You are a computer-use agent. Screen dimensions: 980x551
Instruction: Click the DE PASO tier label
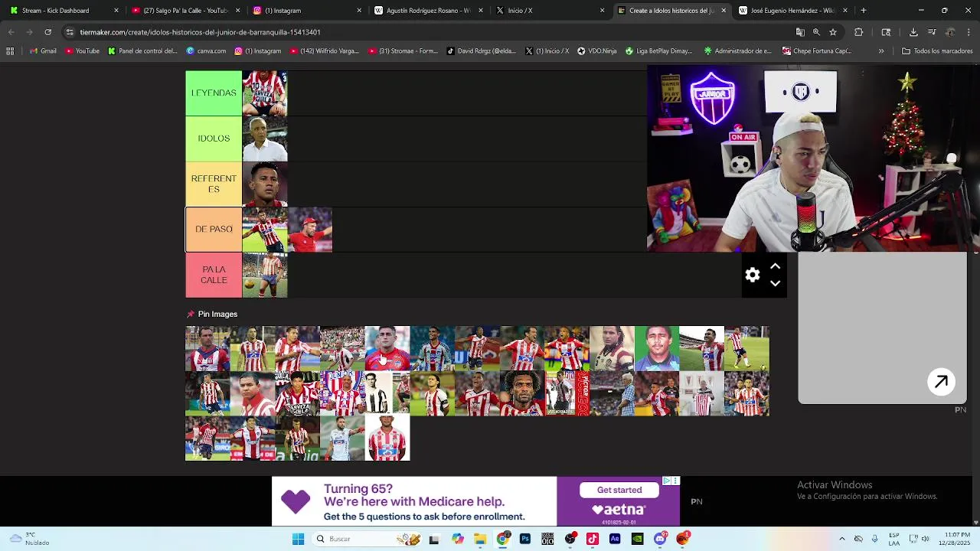tap(214, 229)
